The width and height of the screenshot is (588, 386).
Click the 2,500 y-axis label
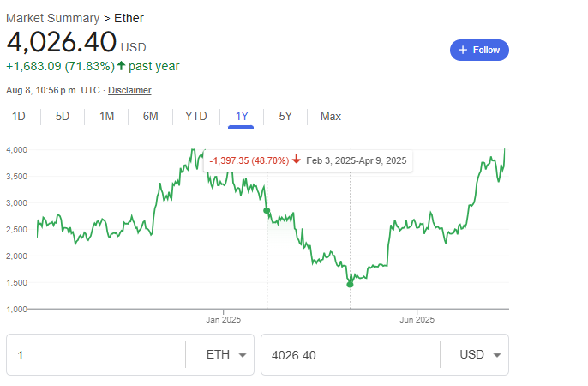[17, 230]
